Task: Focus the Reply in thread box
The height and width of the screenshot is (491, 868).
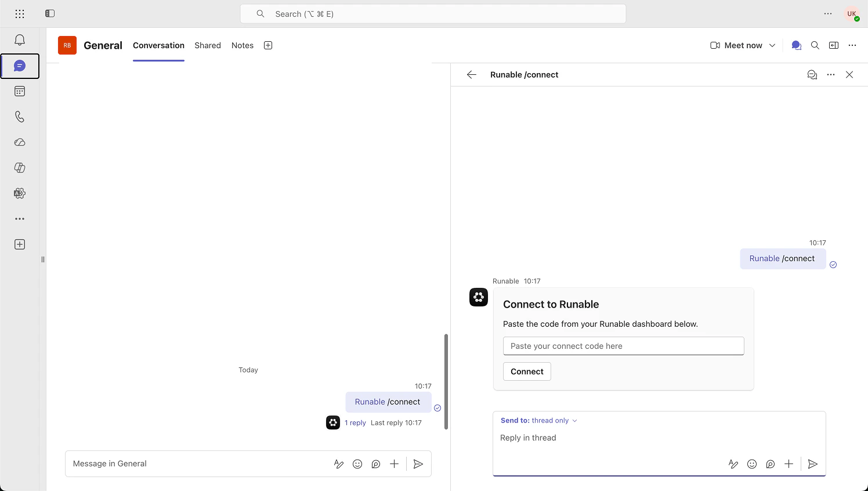Action: 659,438
